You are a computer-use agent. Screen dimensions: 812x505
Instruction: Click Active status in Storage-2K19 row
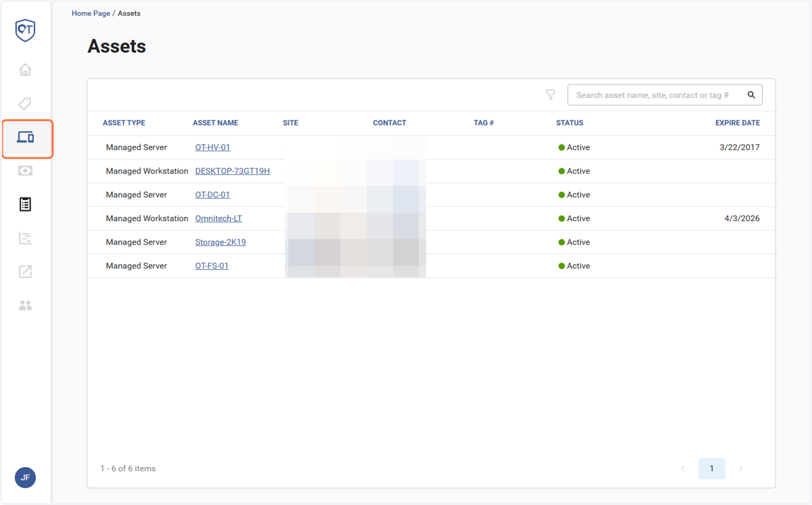click(x=574, y=242)
